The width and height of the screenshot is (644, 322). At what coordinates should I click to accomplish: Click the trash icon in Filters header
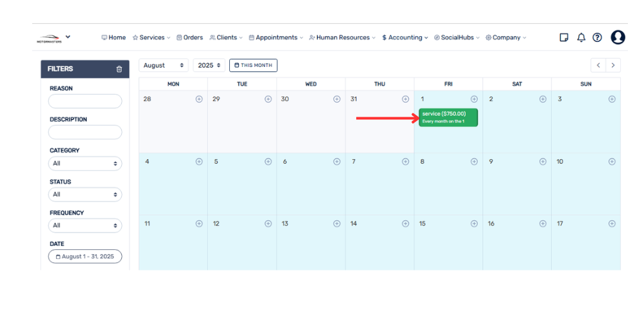[x=119, y=70]
